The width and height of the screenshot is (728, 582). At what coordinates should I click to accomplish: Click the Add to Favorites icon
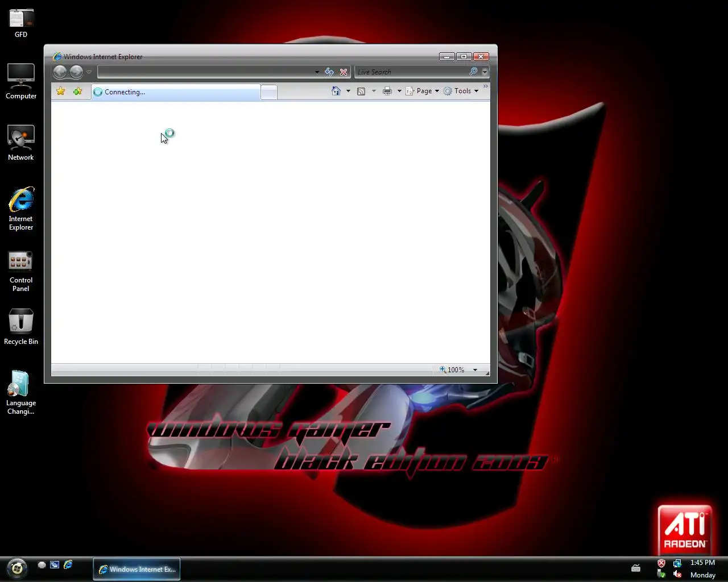pos(77,92)
